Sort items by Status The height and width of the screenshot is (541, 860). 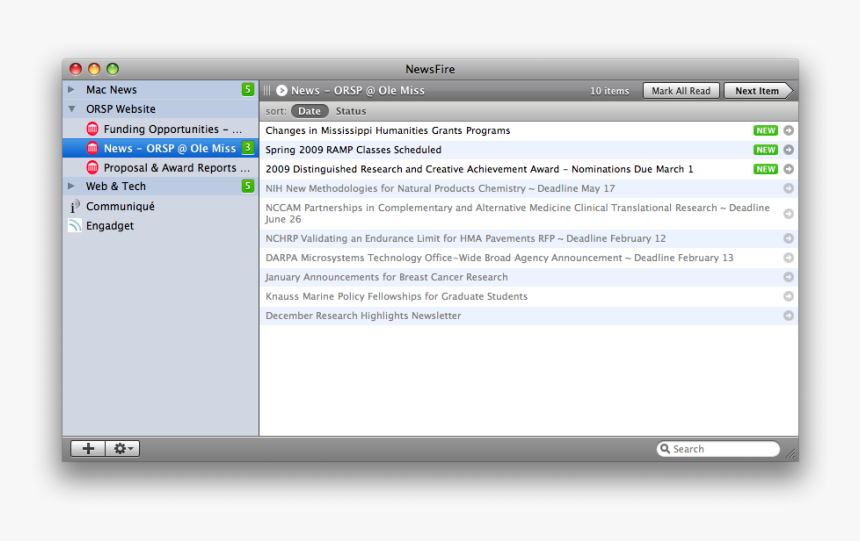[x=350, y=111]
